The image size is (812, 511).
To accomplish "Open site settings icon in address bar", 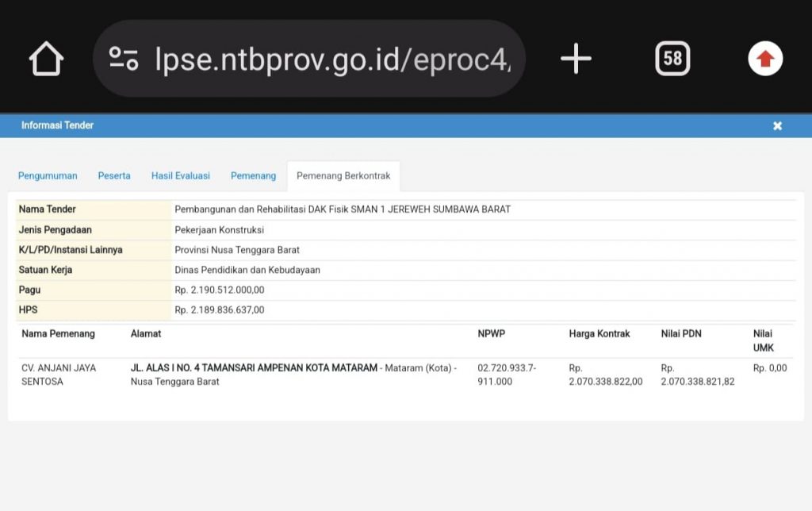I will [x=124, y=59].
